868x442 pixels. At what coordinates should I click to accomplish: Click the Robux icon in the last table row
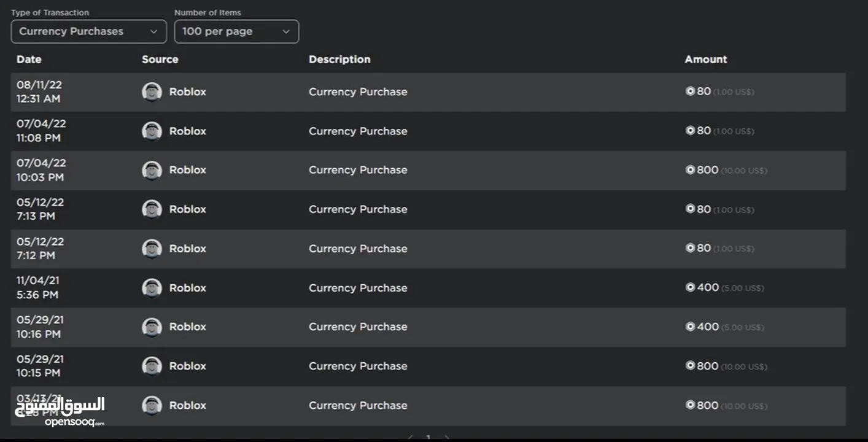[690, 405]
